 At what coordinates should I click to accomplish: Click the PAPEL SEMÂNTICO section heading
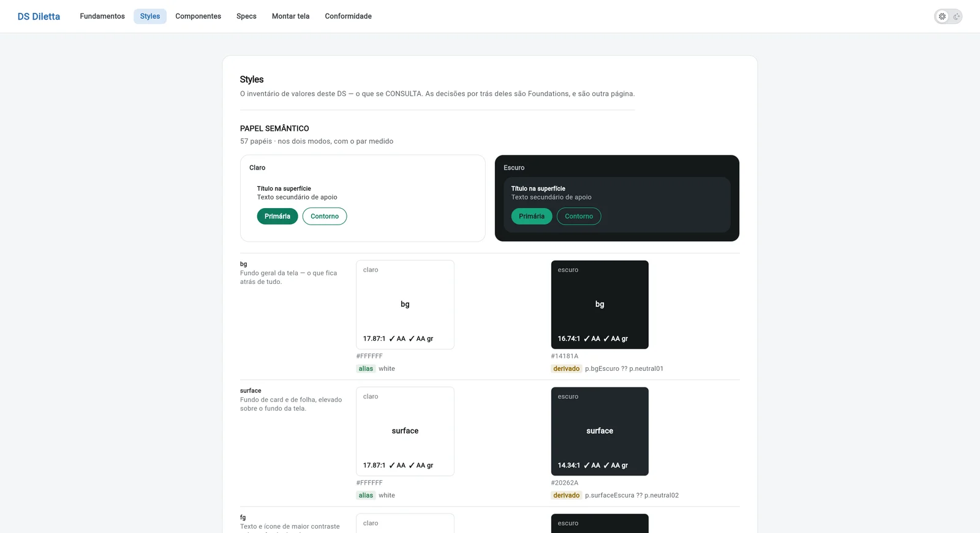tap(274, 129)
